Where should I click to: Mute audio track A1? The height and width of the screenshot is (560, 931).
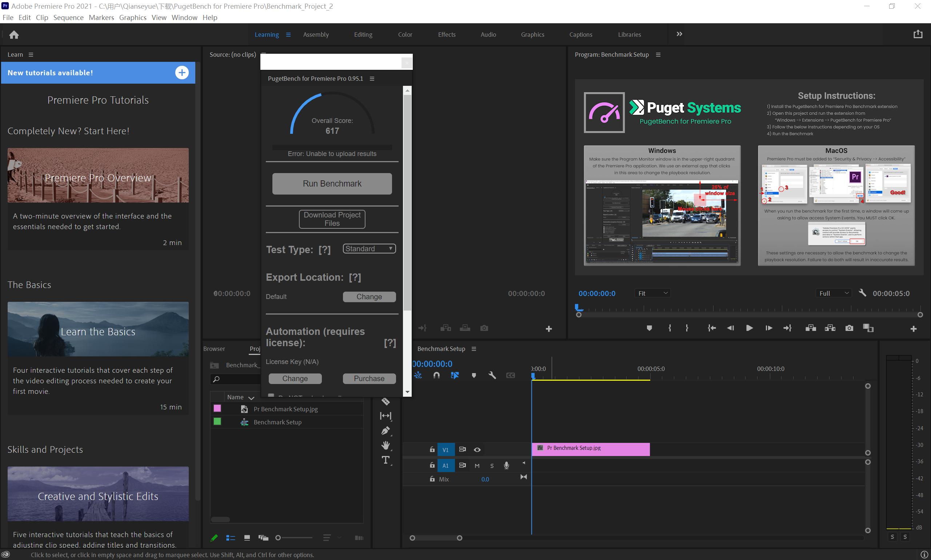pos(477,466)
